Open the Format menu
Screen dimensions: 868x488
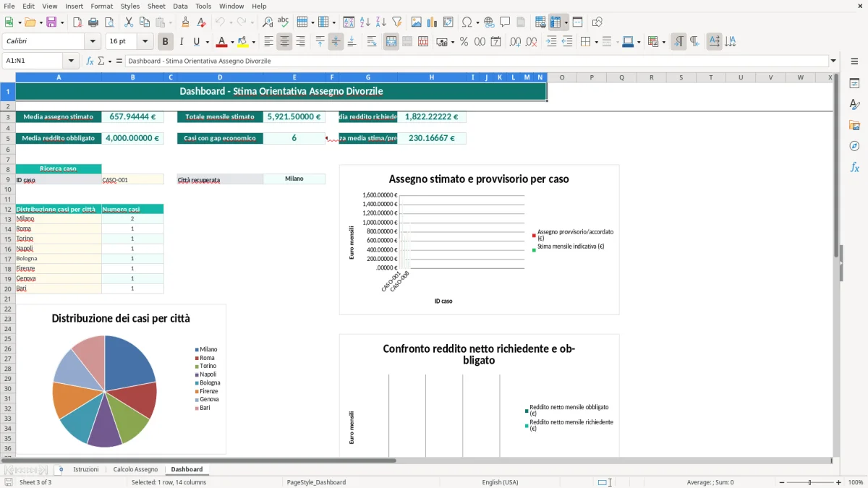[101, 6]
